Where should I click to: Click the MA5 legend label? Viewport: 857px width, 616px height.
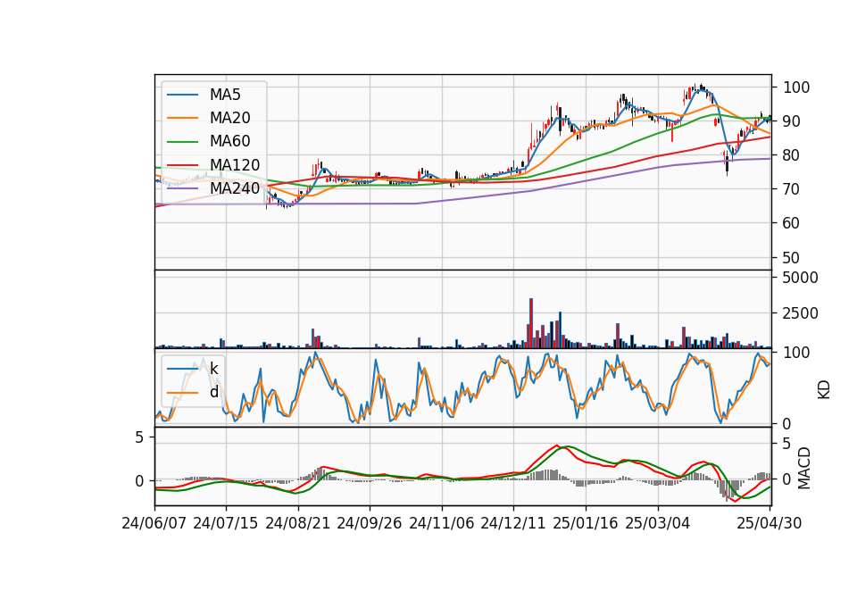click(x=225, y=95)
